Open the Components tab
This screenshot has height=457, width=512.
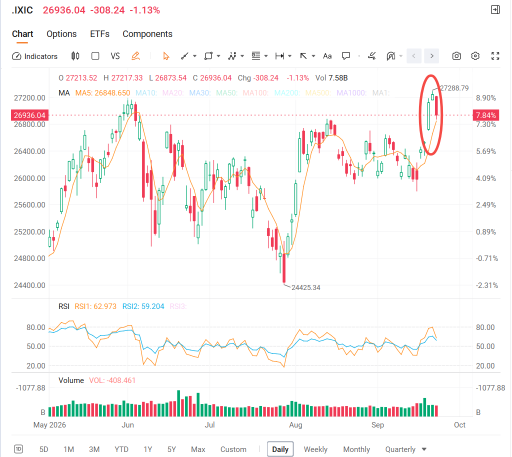pyautogui.click(x=147, y=34)
